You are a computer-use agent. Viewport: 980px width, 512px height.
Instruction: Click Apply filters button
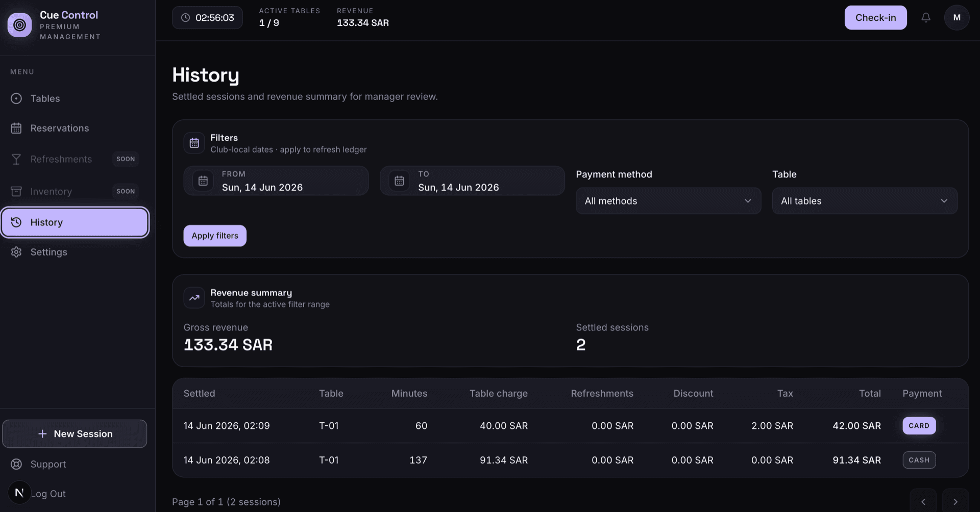point(215,236)
